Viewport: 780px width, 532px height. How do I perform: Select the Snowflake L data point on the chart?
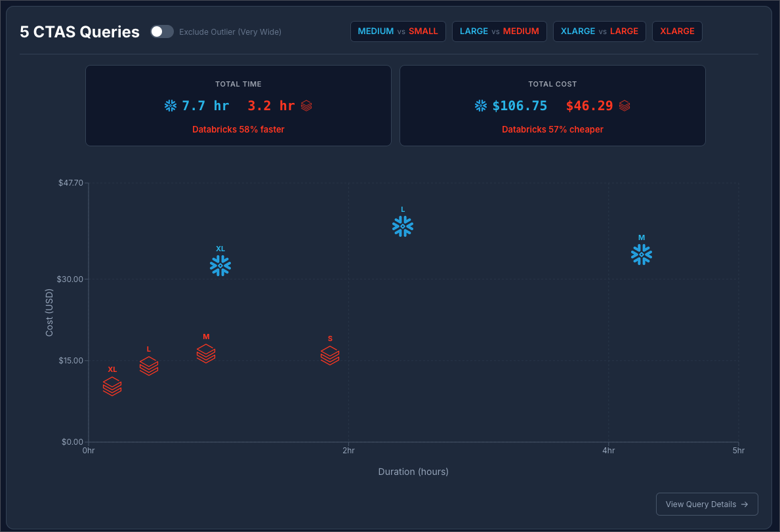(402, 226)
